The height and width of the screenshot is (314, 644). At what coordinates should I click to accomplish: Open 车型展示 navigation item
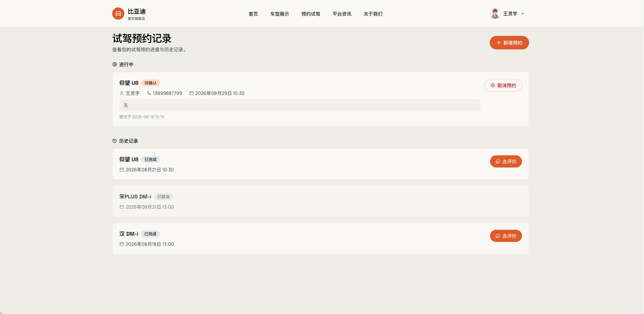pyautogui.click(x=280, y=14)
